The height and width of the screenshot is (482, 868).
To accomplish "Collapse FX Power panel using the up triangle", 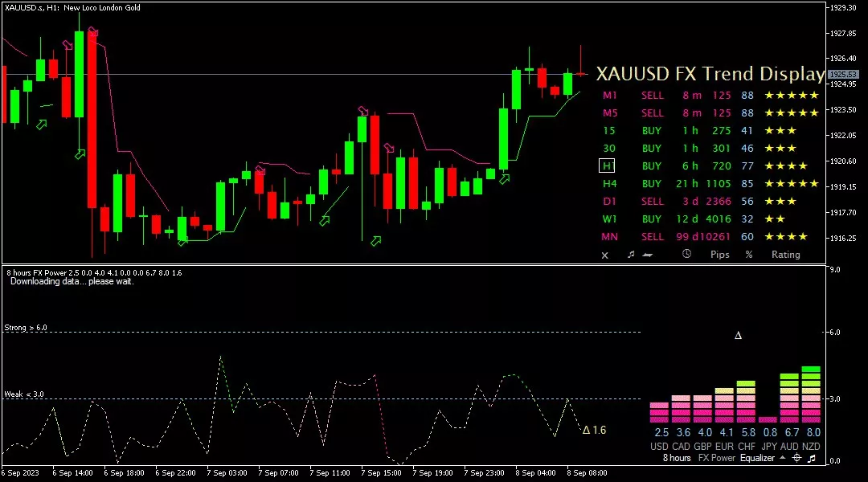I will click(782, 458).
